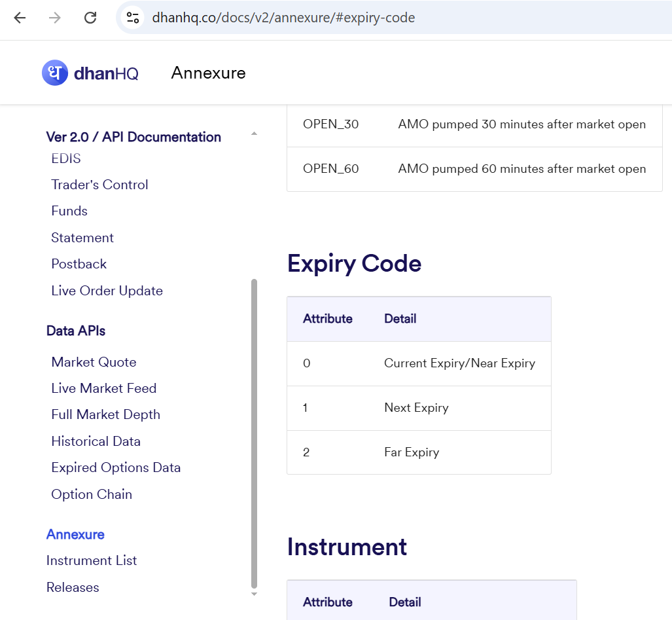Go to Trader's Control section
The image size is (672, 620).
[99, 185]
